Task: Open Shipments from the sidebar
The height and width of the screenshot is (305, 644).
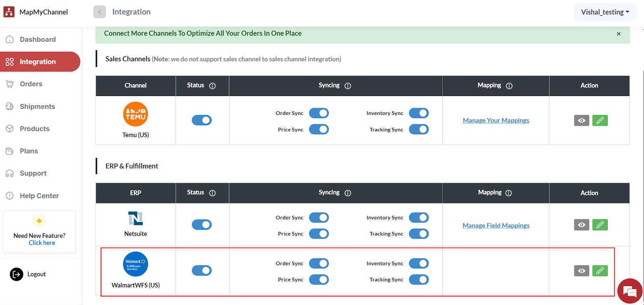Action: 37,106
